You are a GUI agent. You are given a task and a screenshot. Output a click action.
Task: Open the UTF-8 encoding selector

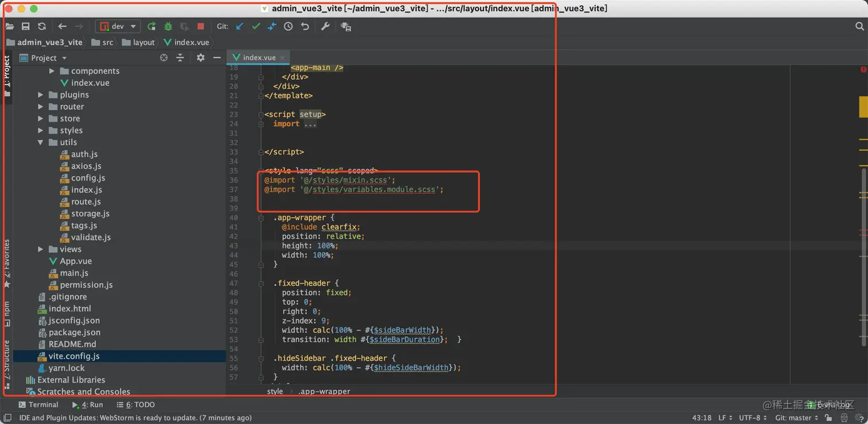(753, 418)
